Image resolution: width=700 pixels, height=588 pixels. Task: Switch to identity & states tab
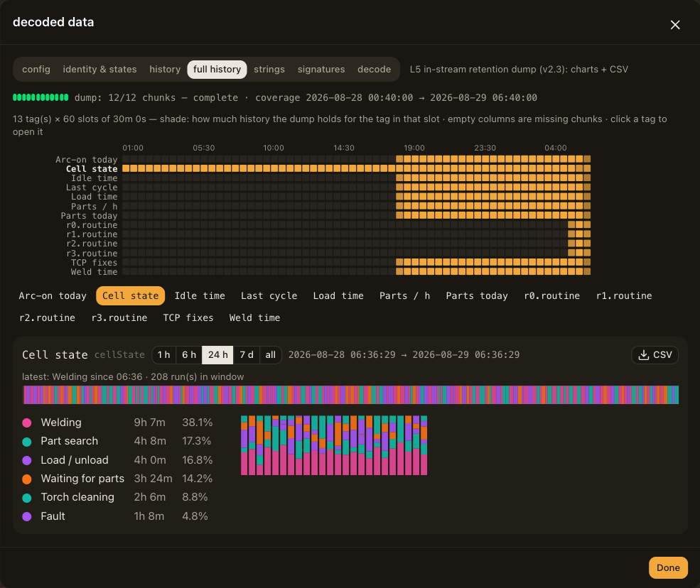99,69
